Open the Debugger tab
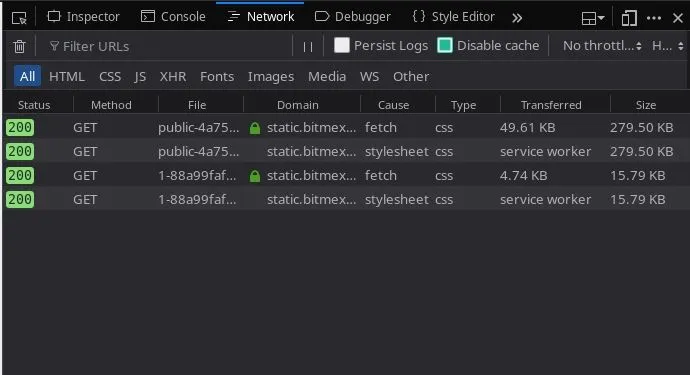 (353, 17)
